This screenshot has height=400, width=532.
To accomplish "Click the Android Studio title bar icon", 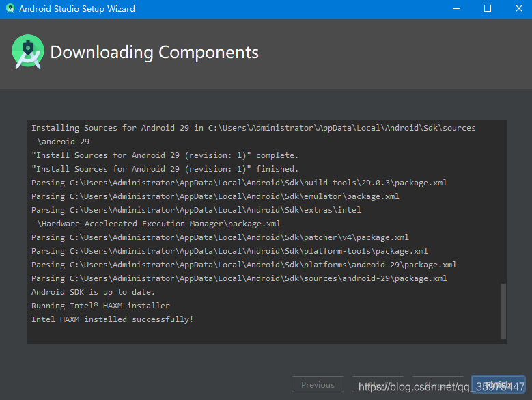I will coord(10,8).
